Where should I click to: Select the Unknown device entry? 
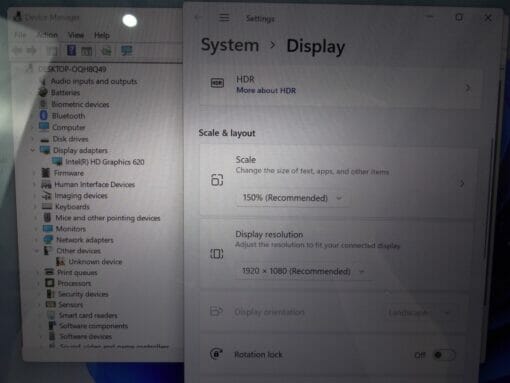95,262
